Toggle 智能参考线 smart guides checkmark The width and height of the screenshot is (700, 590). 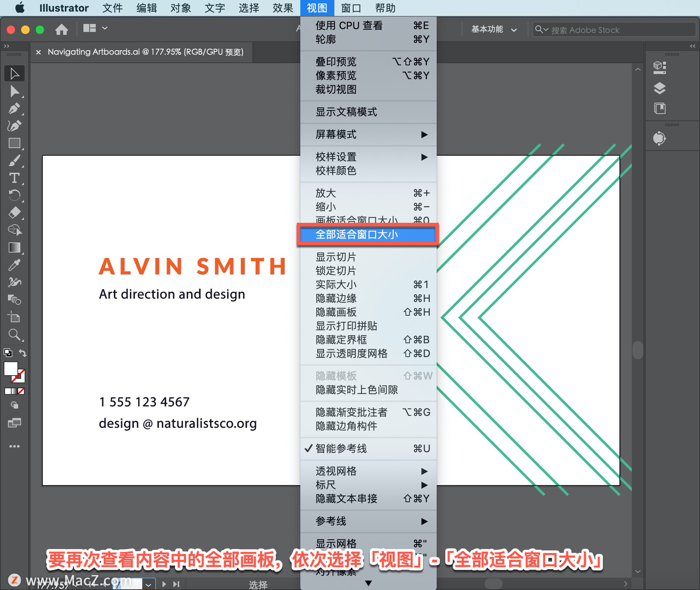click(x=368, y=449)
